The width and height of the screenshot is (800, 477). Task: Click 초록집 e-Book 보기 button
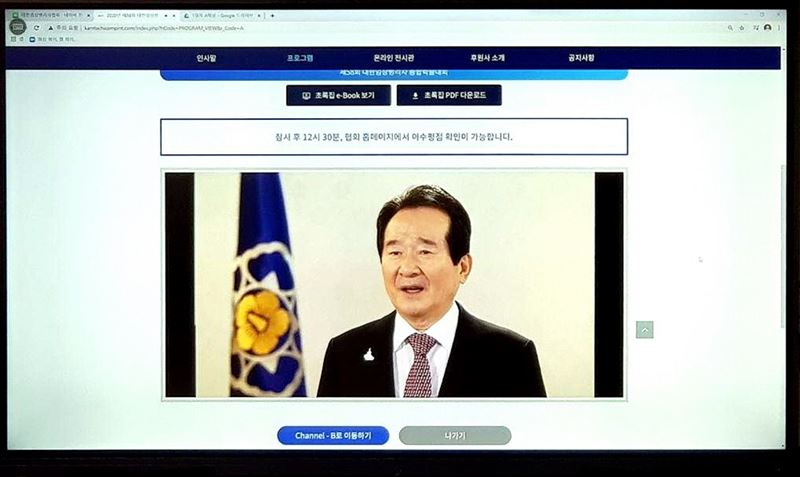click(x=338, y=95)
